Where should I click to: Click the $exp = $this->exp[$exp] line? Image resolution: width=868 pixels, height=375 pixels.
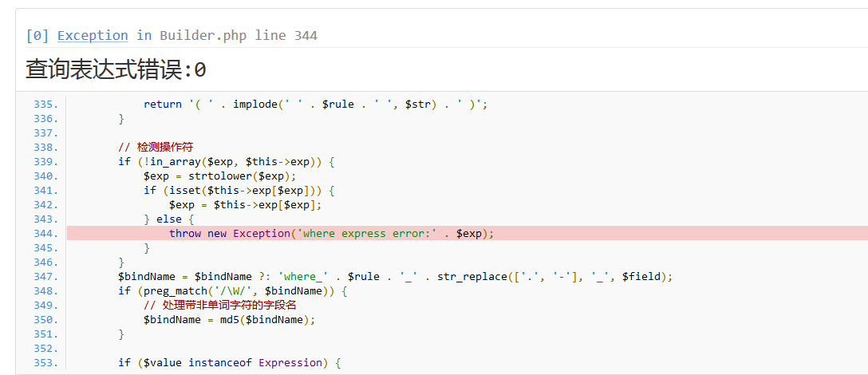(245, 204)
